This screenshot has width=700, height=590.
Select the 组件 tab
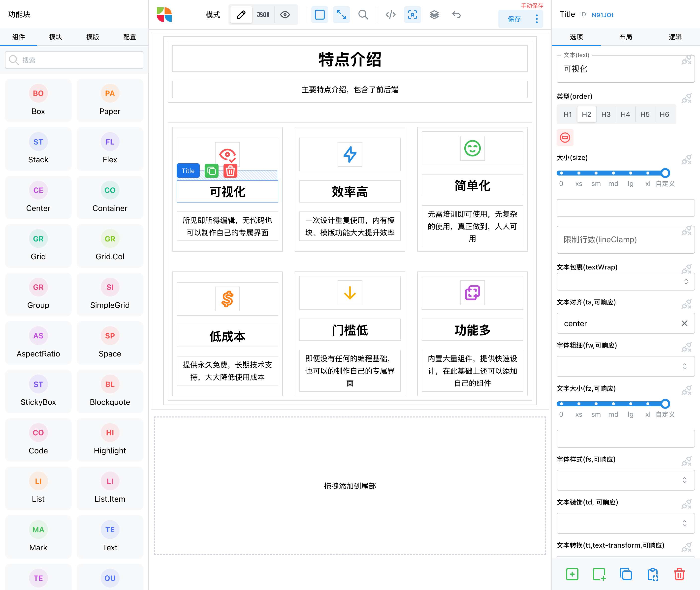(x=18, y=37)
